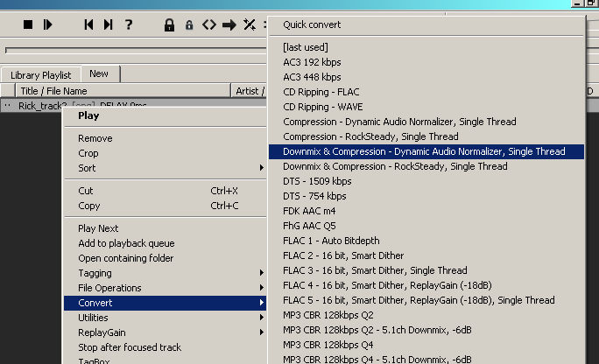The width and height of the screenshot is (599, 364).
Task: Open the Convert submenu
Action: (x=165, y=303)
